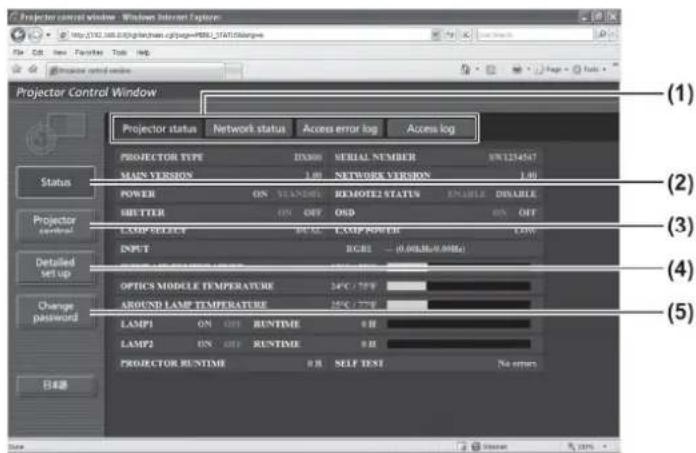Go forward with the browser Forward arrow
The width and height of the screenshot is (696, 453).
pyautogui.click(x=35, y=35)
